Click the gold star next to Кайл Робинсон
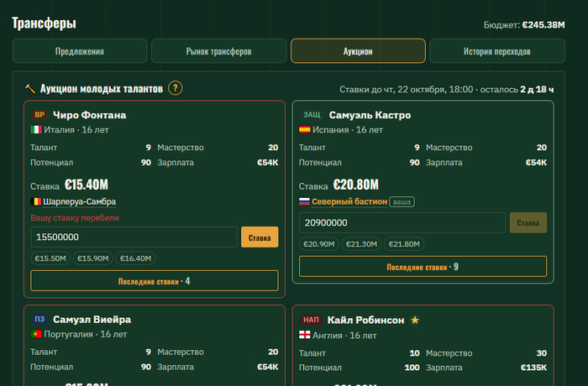Screen dimensions: 588x386 [415, 320]
